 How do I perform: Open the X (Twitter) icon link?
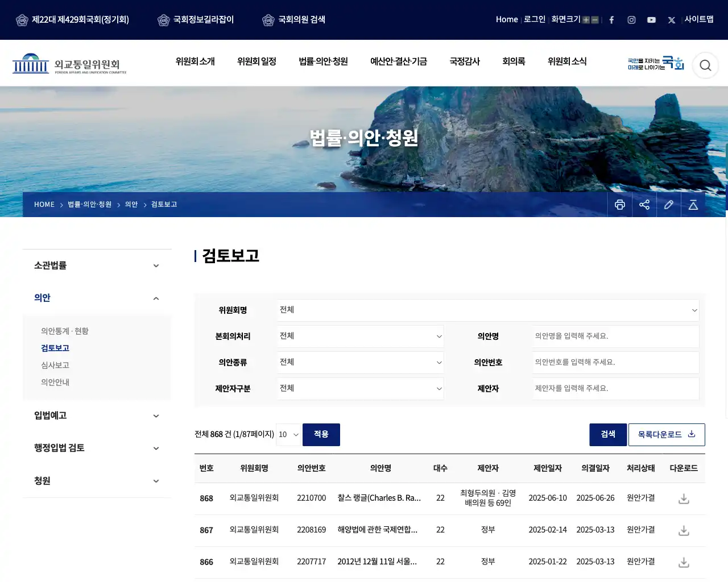[x=671, y=20]
